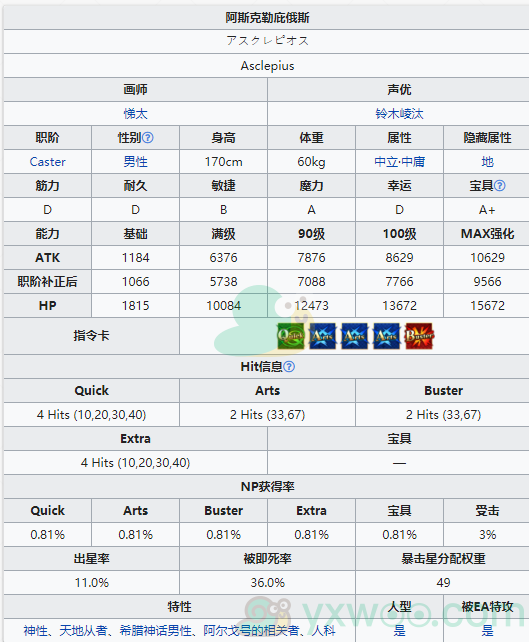Image resolution: width=529 pixels, height=642 pixels.
Task: Select the death rate value 36.0%
Action: (x=267, y=582)
